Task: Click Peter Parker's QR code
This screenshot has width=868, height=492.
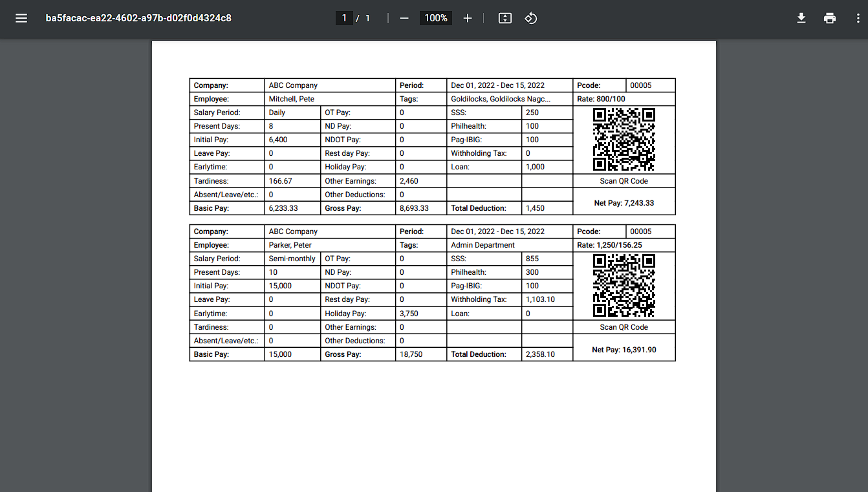Action: click(x=624, y=286)
